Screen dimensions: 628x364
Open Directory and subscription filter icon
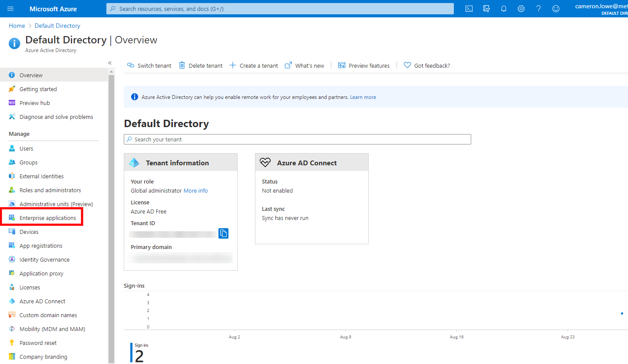486,9
